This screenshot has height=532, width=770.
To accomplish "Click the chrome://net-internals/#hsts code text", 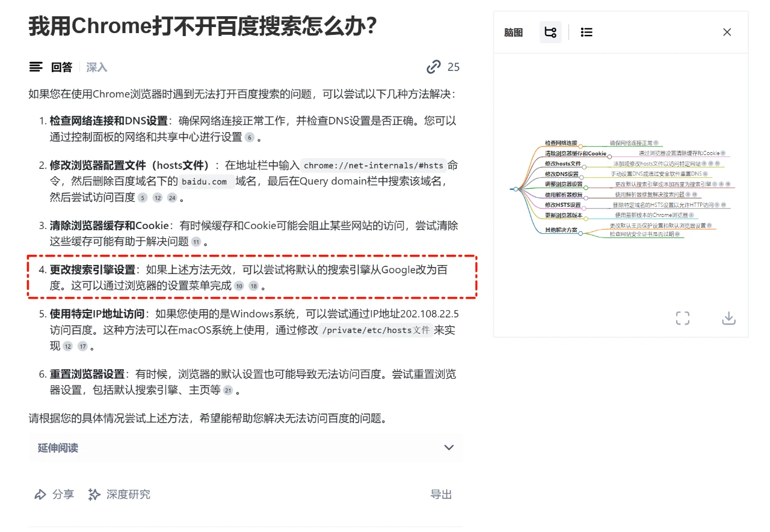I will (x=373, y=165).
